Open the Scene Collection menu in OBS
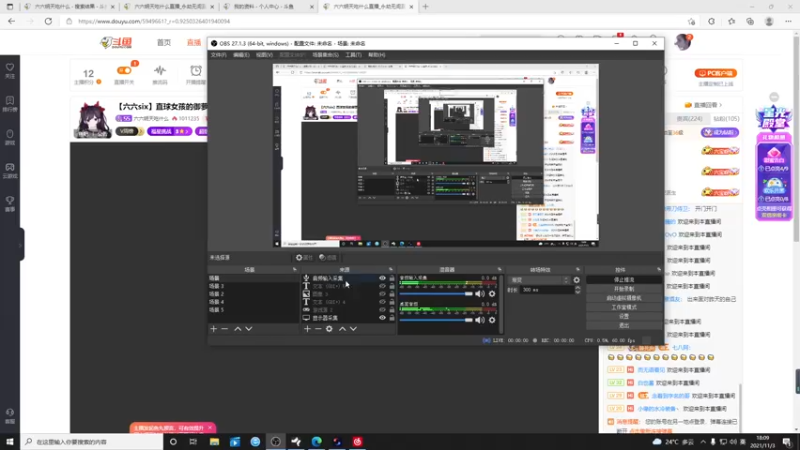Image resolution: width=800 pixels, height=450 pixels. tap(326, 55)
